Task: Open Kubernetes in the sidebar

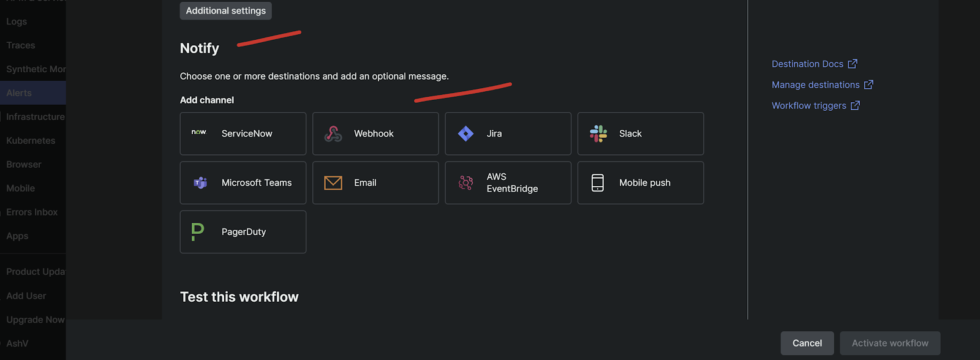Action: (x=31, y=140)
